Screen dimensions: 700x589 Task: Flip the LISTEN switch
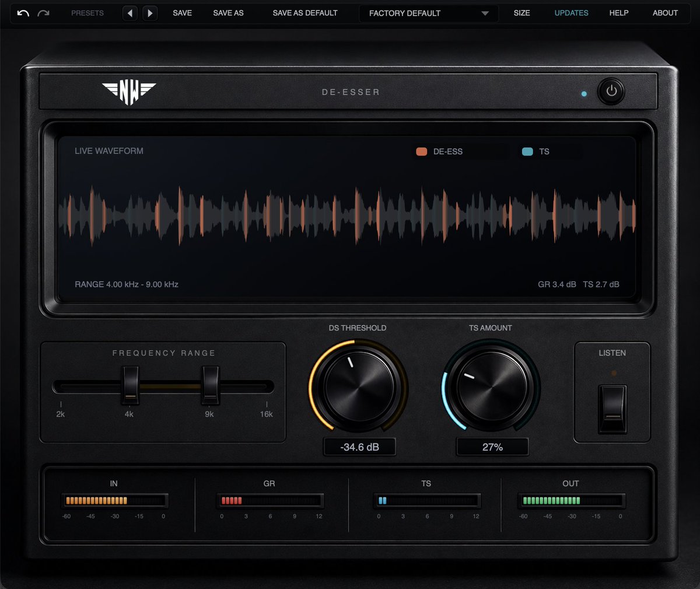(612, 409)
